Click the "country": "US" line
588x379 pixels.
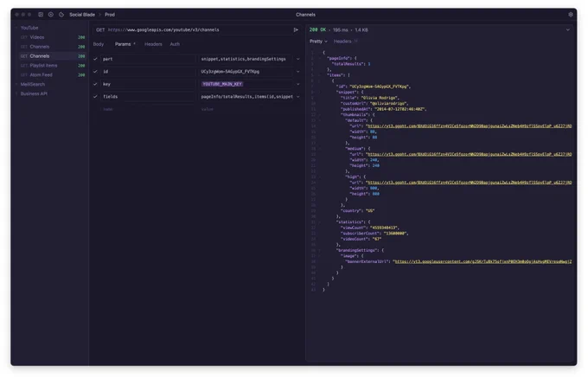click(357, 211)
